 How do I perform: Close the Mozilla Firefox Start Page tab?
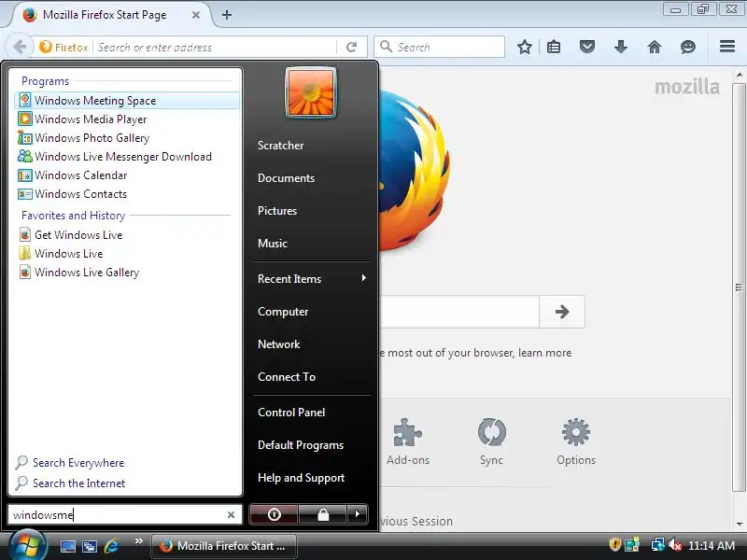[196, 15]
